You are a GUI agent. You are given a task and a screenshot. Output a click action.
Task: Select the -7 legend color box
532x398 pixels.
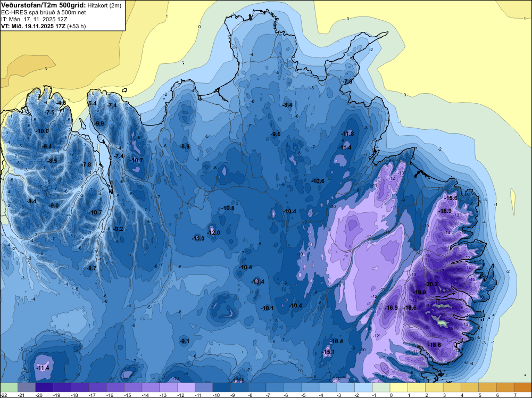tap(275, 387)
